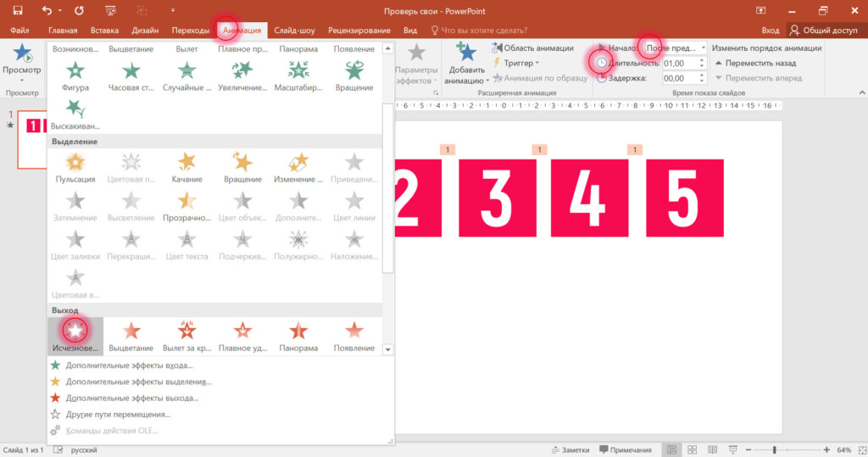The image size is (868, 457).
Task: Apply the Исчезновение exit effect
Action: [75, 333]
